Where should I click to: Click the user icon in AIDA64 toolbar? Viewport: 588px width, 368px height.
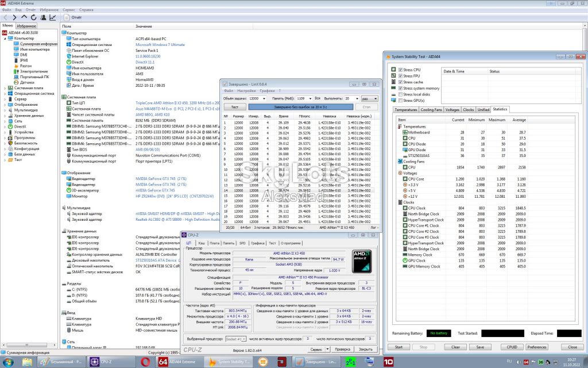point(44,17)
